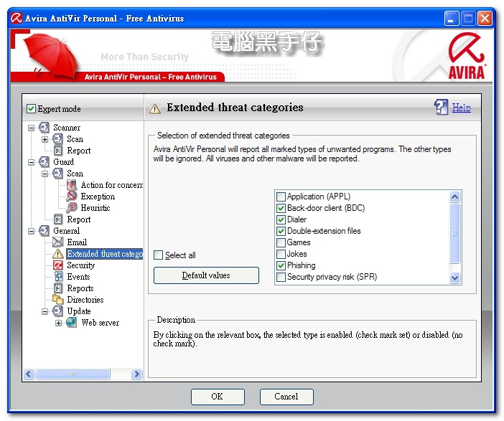504x421 pixels.
Task: Click threat list scroll up arrow
Action: tap(455, 197)
